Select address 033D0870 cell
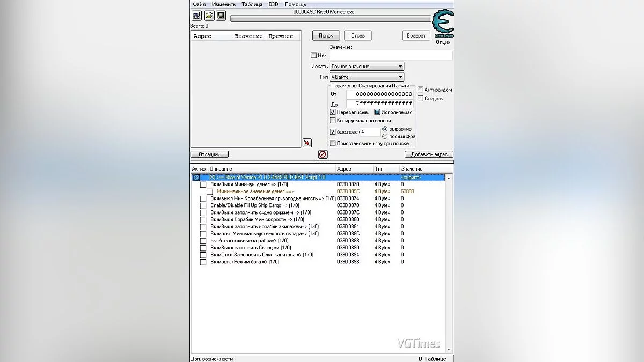Image resolution: width=644 pixels, height=362 pixels. pos(348,184)
